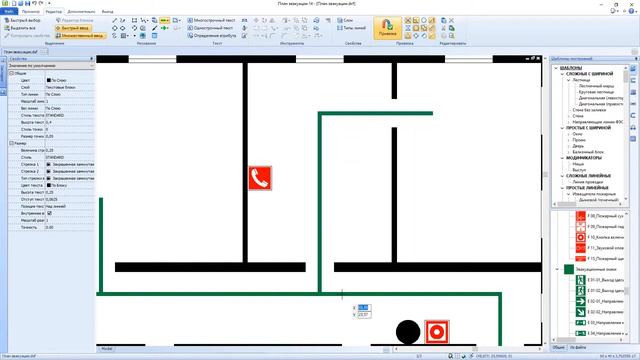Toggle Быстрый ввод quick input mode
Image resolution: width=640 pixels, height=360 pixels.
[x=73, y=28]
